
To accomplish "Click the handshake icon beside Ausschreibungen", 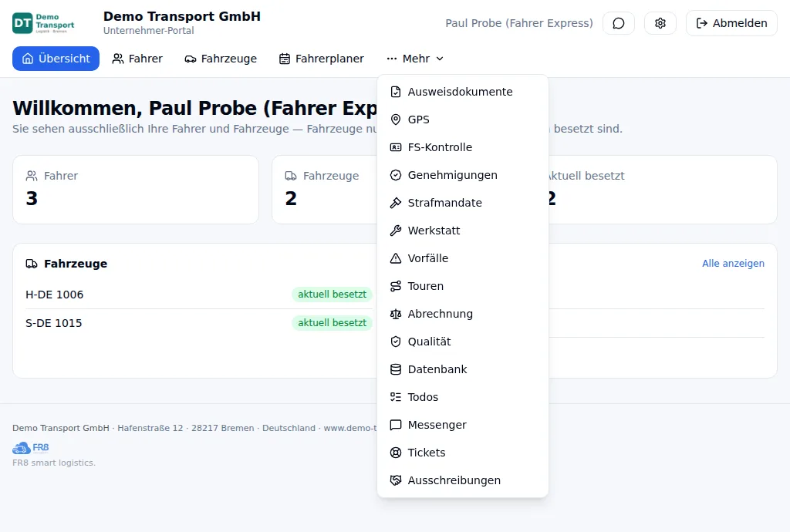I will [x=396, y=480].
